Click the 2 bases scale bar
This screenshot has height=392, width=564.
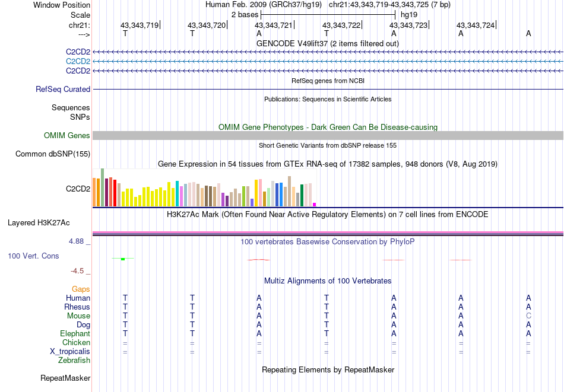[328, 15]
